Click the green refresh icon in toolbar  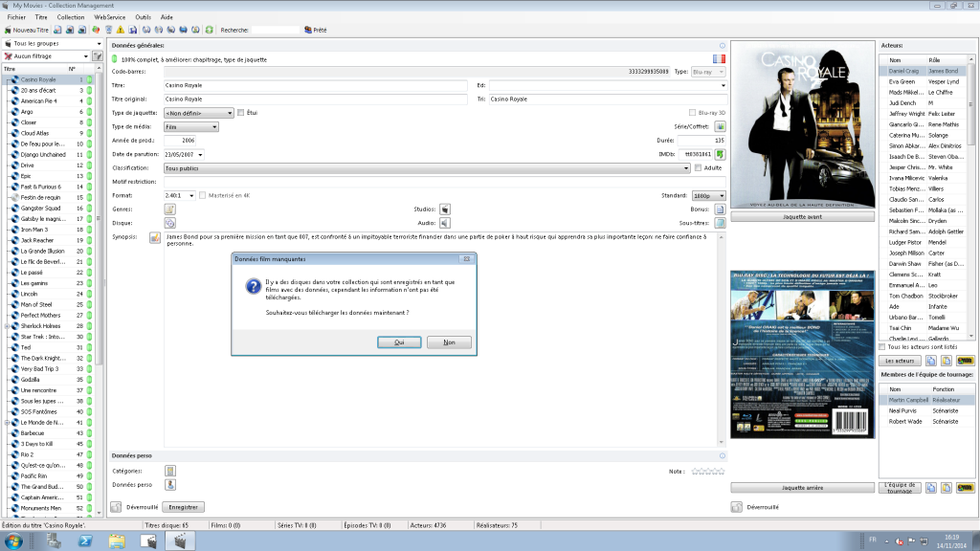tap(210, 30)
